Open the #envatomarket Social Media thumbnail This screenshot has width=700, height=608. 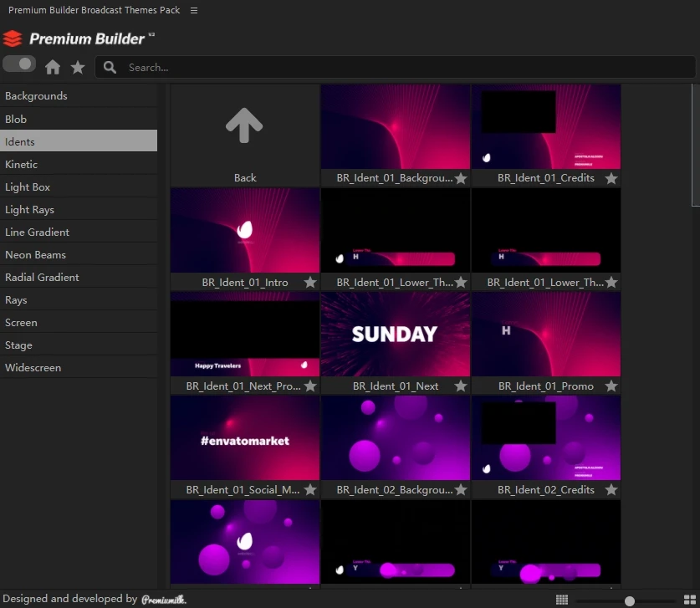245,437
